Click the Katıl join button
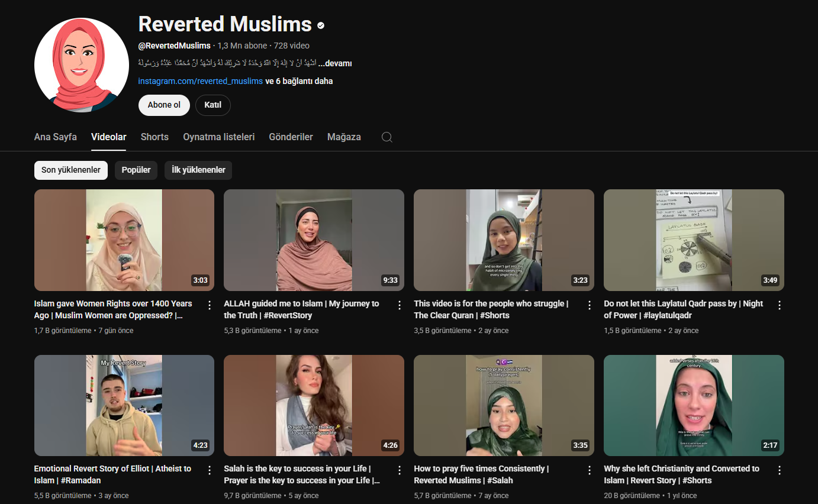818x504 pixels. [x=213, y=105]
